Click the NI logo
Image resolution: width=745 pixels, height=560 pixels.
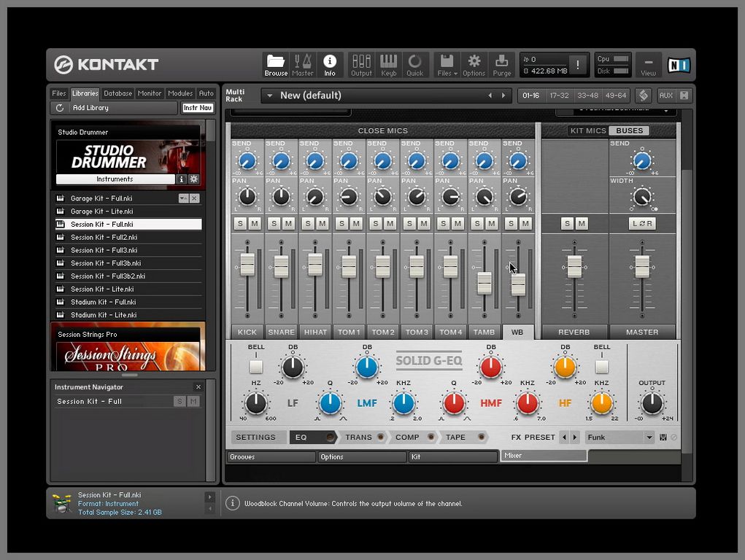tap(679, 65)
